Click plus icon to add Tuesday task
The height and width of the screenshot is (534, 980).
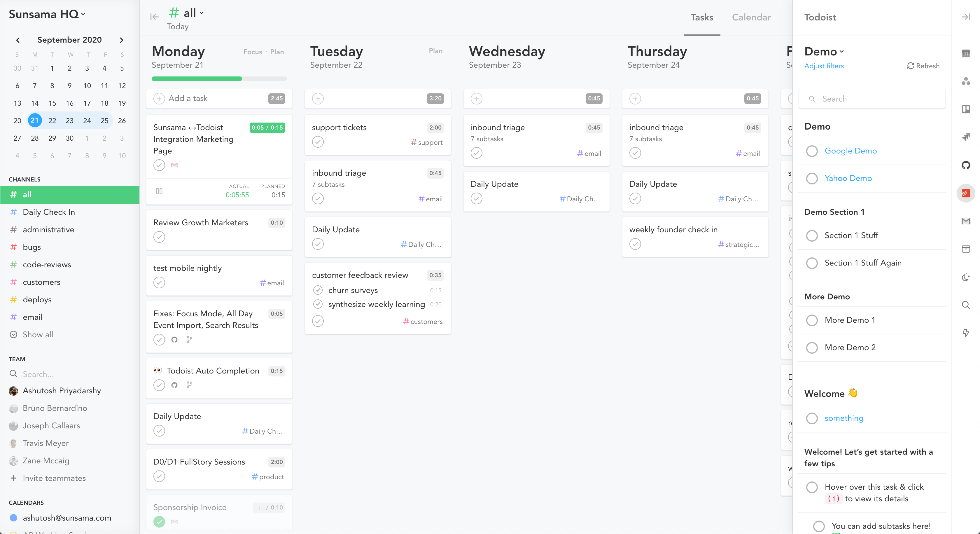coord(318,99)
